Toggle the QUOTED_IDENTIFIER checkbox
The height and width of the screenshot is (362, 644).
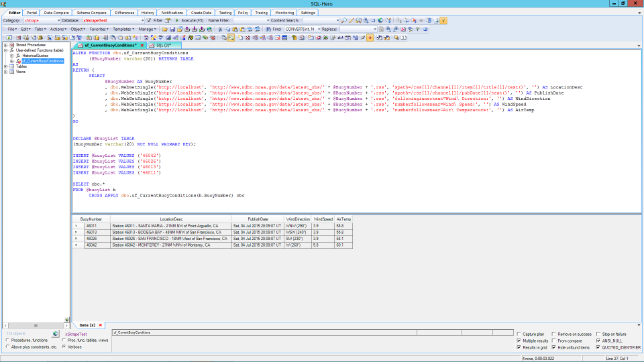coord(598,347)
